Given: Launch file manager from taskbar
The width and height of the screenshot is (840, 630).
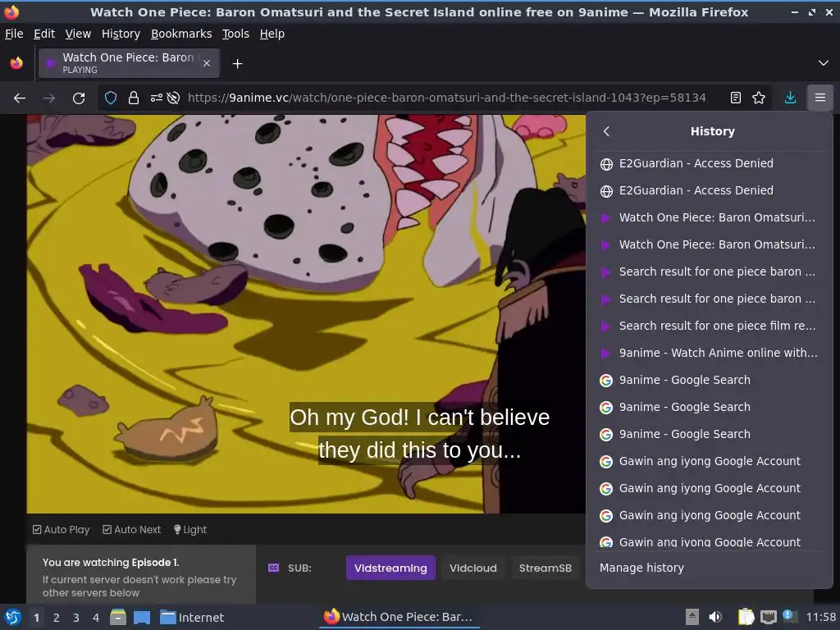Looking at the screenshot, I should 118,617.
